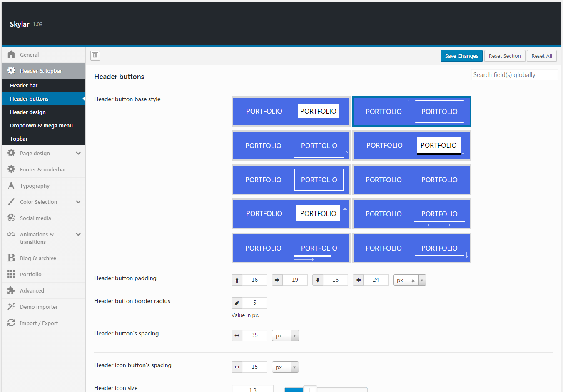Click the padding bottom value field
The image size is (563, 392).
[x=335, y=280]
